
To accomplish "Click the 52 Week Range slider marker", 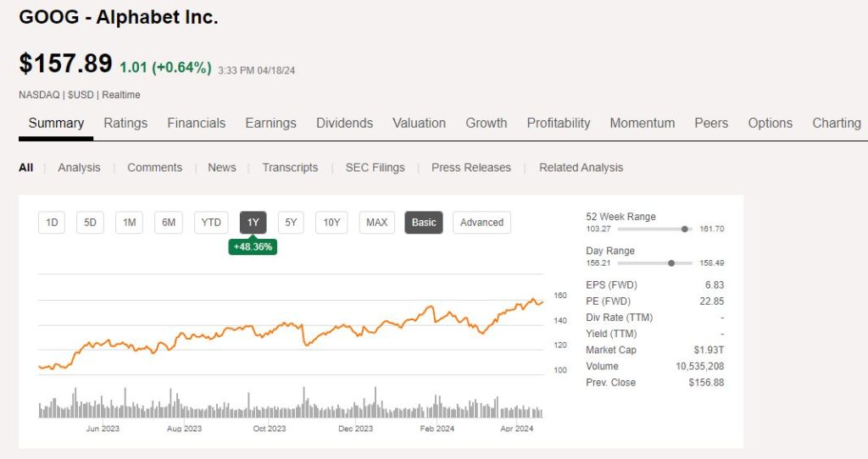I will (685, 229).
